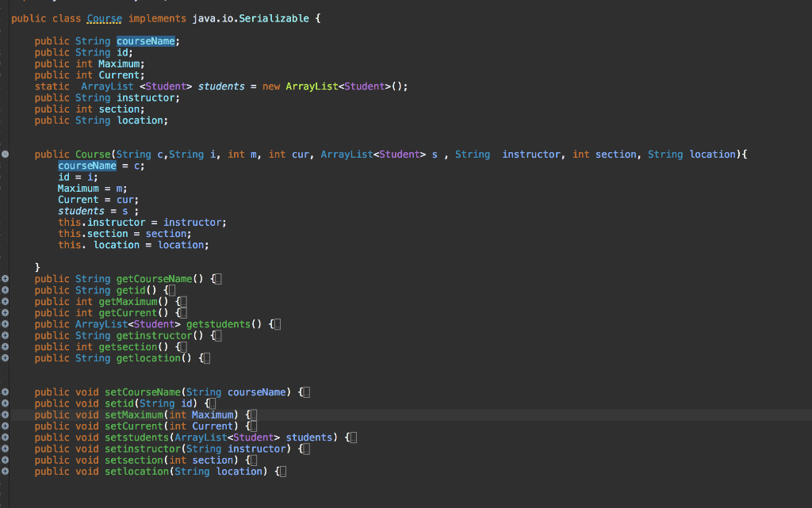Image resolution: width=812 pixels, height=508 pixels.
Task: Click the 'static' keyword before ArrayList
Action: [52, 86]
